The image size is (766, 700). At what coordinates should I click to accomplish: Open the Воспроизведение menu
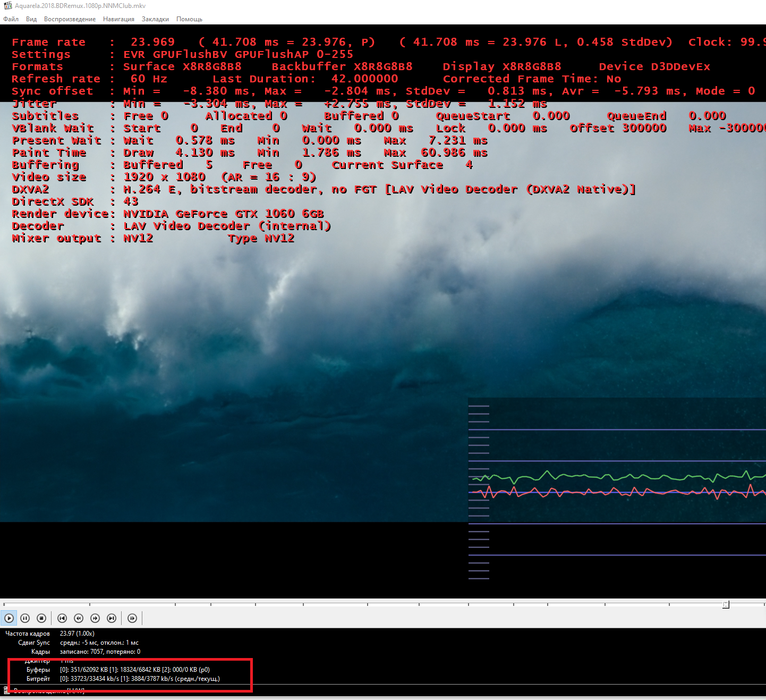70,19
